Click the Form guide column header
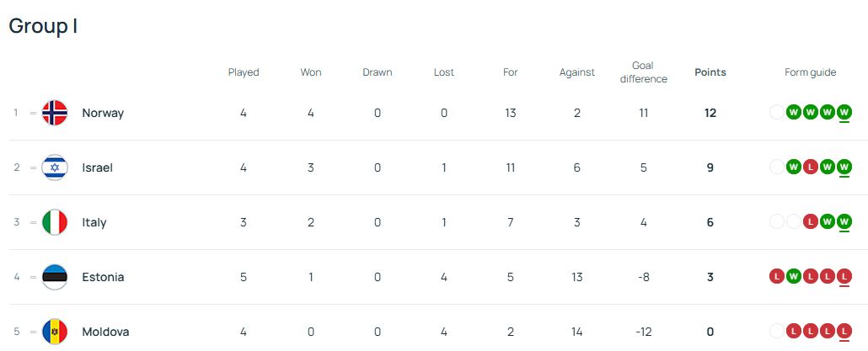This screenshot has height=351, width=868. (811, 72)
